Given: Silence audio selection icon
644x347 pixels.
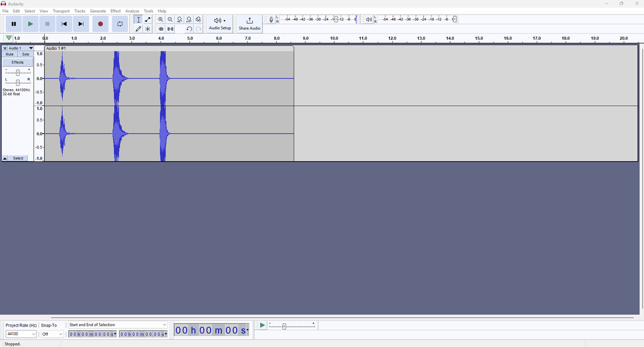Looking at the screenshot, I should pos(170,28).
